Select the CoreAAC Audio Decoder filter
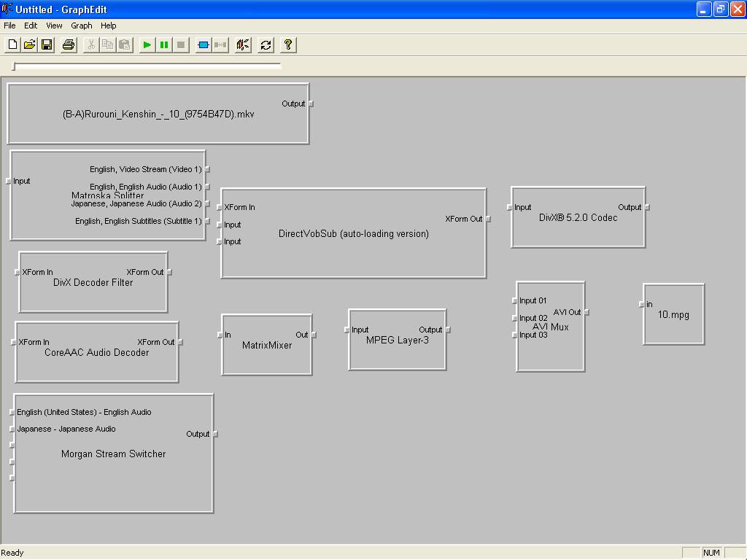This screenshot has height=560, width=747. tap(97, 353)
